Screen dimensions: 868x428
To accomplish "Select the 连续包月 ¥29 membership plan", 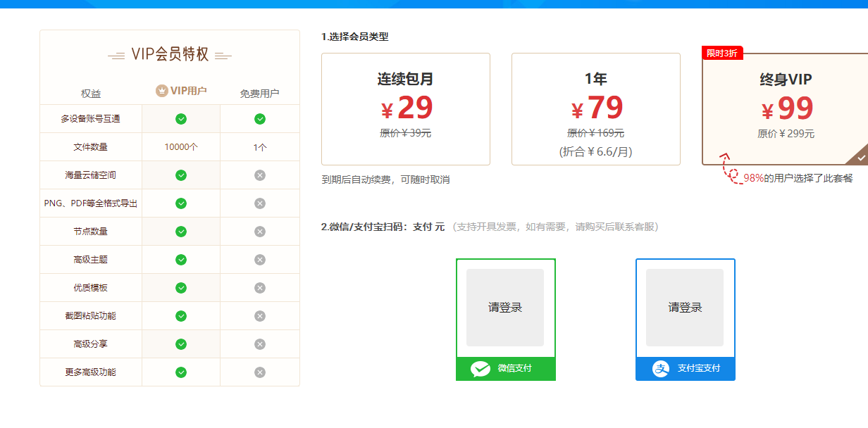I will [405, 109].
